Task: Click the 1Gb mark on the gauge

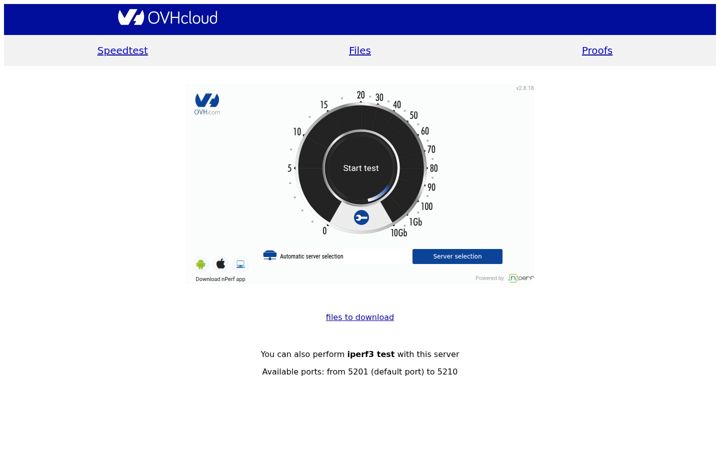Action: (416, 222)
